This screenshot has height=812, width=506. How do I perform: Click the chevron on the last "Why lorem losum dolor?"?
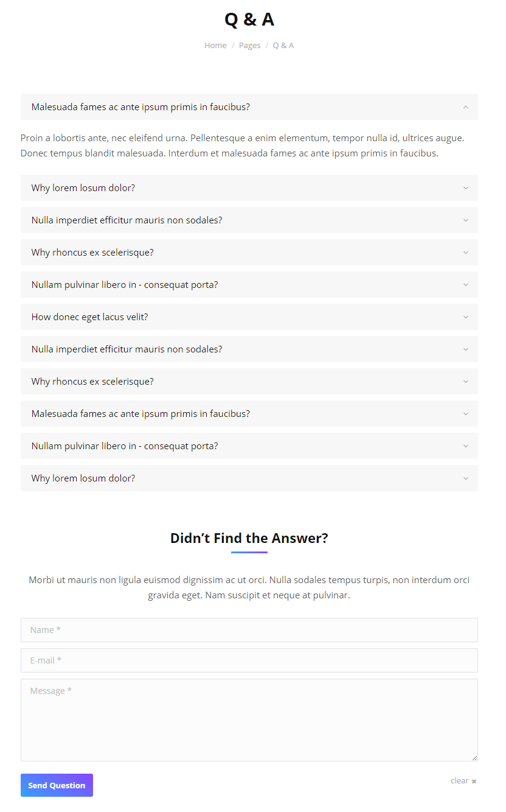[x=465, y=478]
